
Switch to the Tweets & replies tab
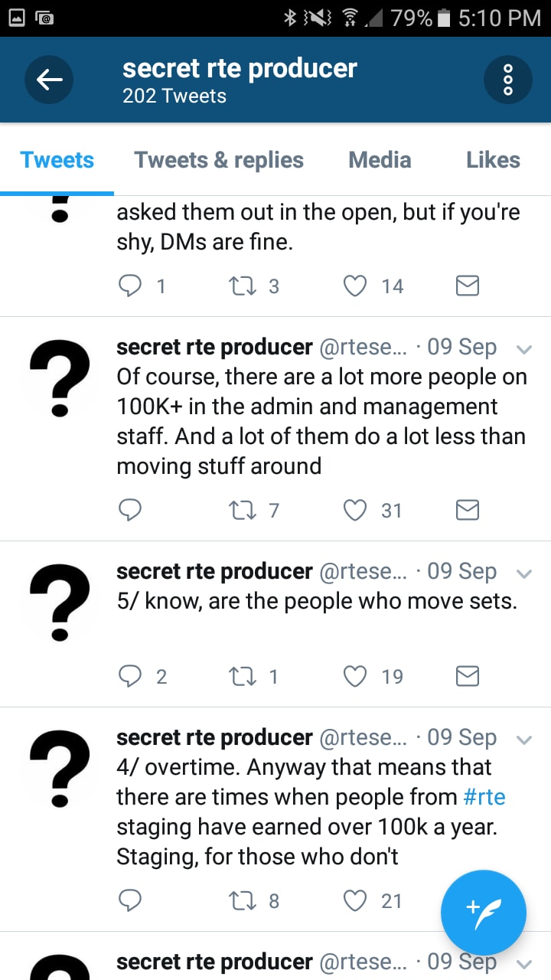pos(219,160)
